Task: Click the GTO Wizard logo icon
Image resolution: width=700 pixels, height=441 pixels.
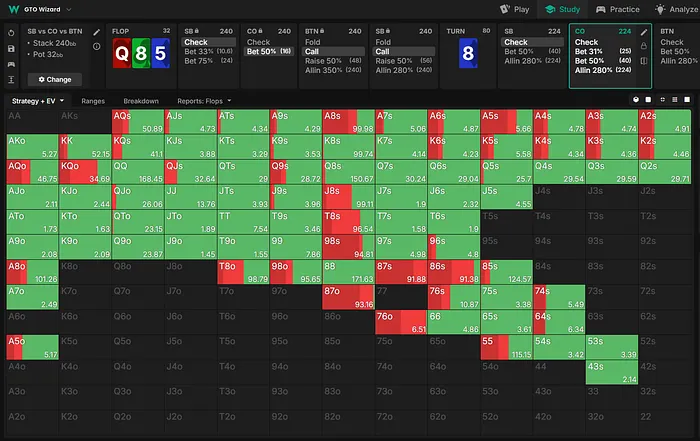Action: click(13, 9)
